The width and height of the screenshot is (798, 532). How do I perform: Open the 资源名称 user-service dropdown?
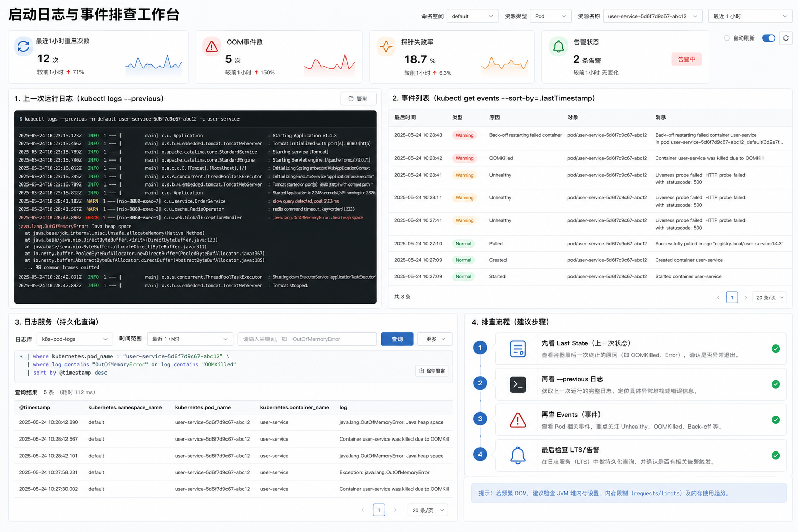point(653,16)
